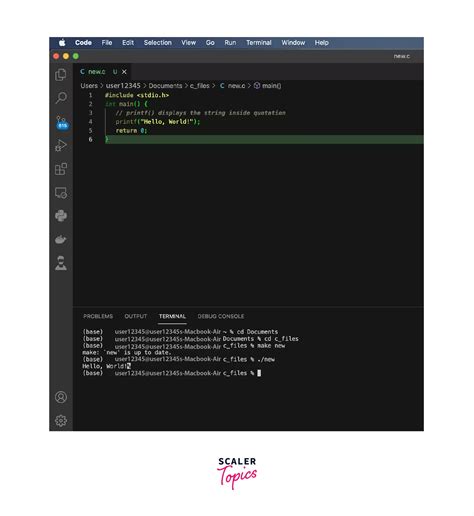Open the Terminal menu
Viewport: 474px width, 516px height.
point(259,43)
